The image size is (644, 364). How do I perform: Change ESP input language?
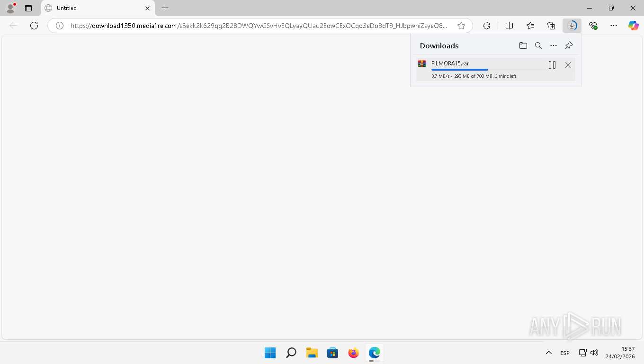(565, 353)
